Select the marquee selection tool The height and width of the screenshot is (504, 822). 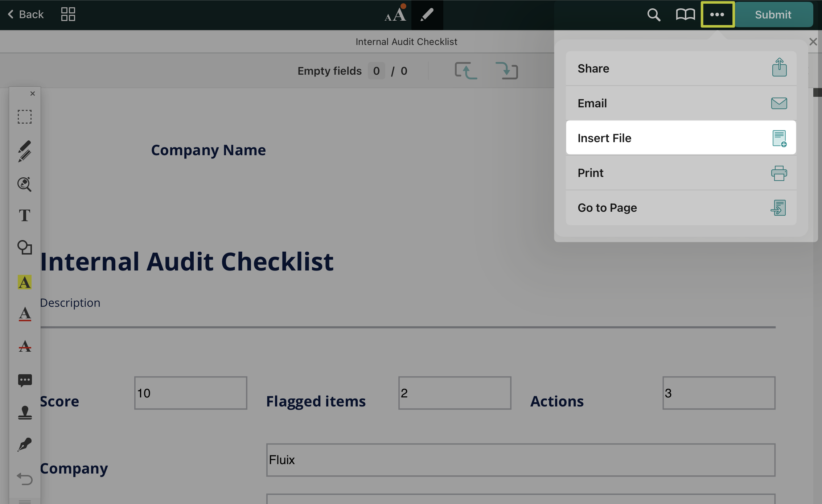pos(25,117)
